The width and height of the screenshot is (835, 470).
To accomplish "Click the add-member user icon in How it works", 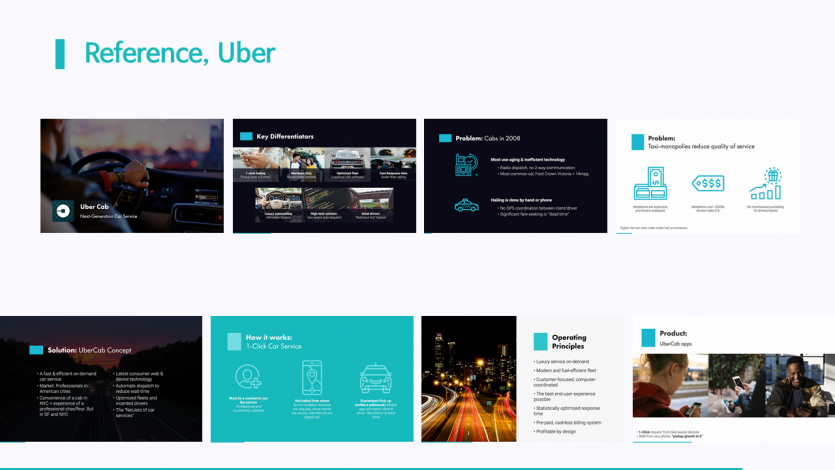I will click(x=248, y=377).
